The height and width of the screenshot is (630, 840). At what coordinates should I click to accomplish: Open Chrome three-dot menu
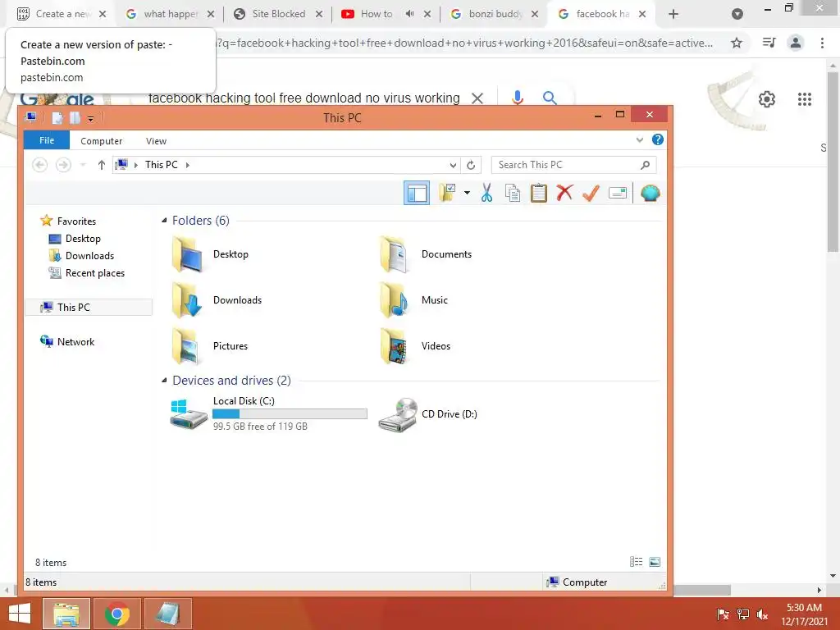822,43
